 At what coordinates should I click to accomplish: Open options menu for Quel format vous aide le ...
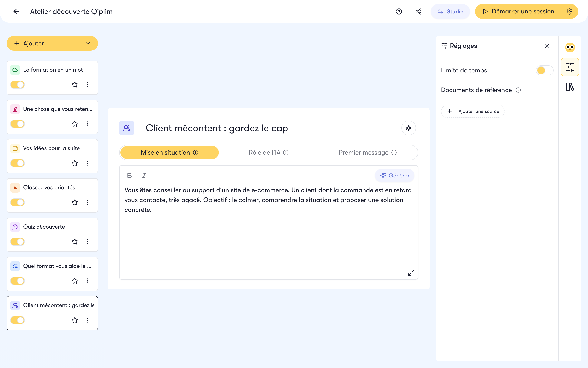[x=88, y=281]
